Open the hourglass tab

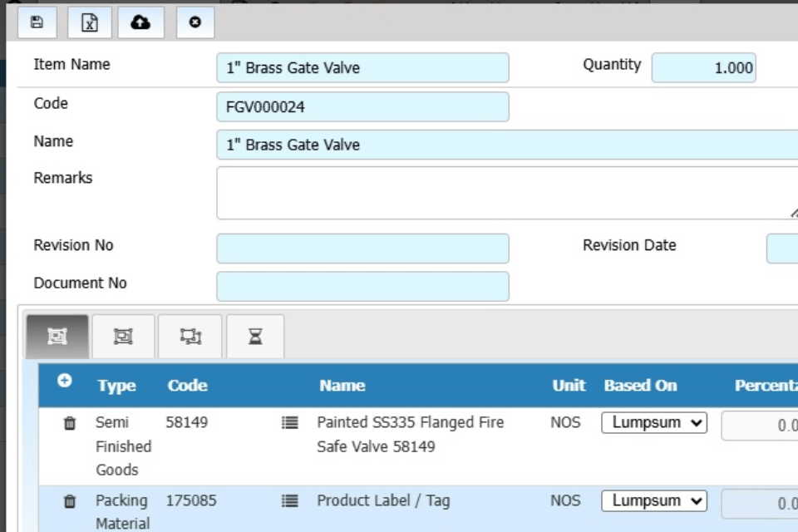255,337
